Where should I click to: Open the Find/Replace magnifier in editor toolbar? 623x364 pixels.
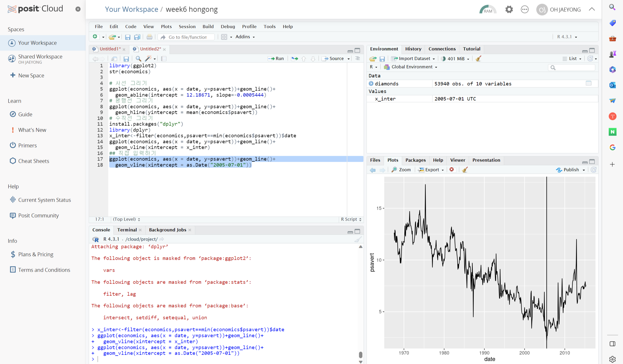138,59
